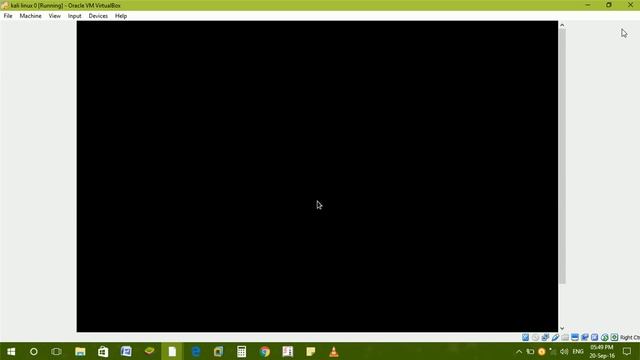Launch VLC media player from taskbar
The width and height of the screenshot is (640, 360).
point(334,351)
